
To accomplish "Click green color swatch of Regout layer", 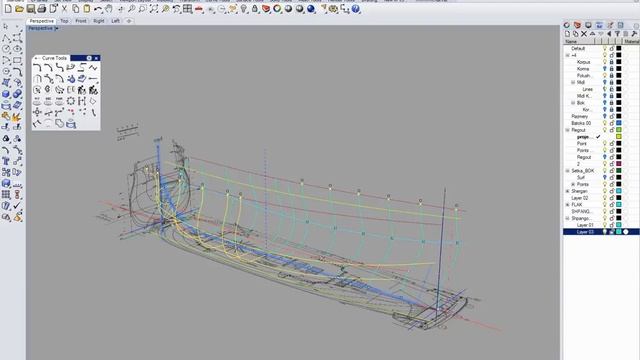I will click(x=619, y=130).
